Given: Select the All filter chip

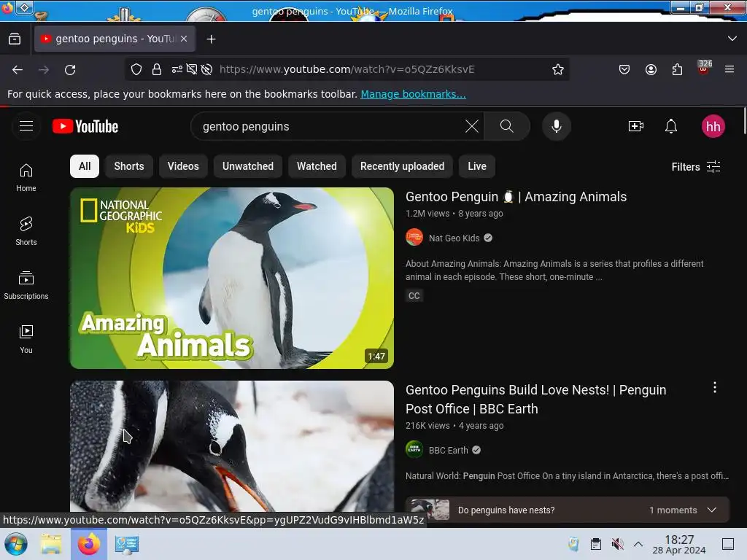Looking at the screenshot, I should coord(85,166).
